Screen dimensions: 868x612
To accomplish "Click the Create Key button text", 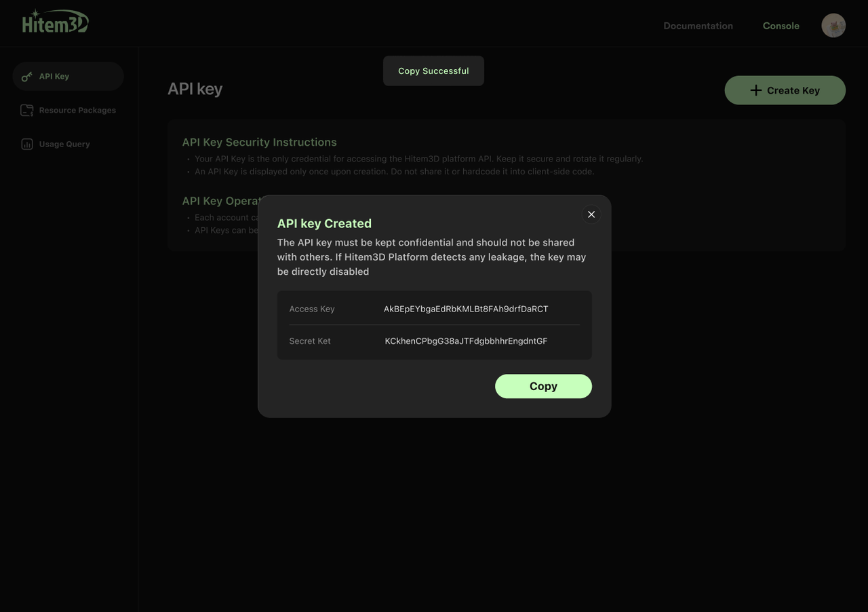I will (x=793, y=90).
